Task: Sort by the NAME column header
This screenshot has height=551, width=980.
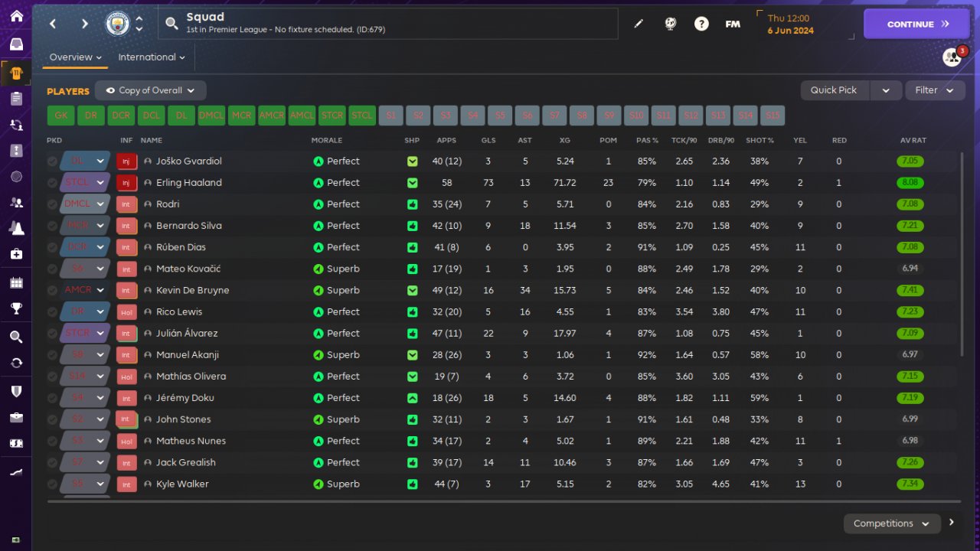Action: [152, 141]
